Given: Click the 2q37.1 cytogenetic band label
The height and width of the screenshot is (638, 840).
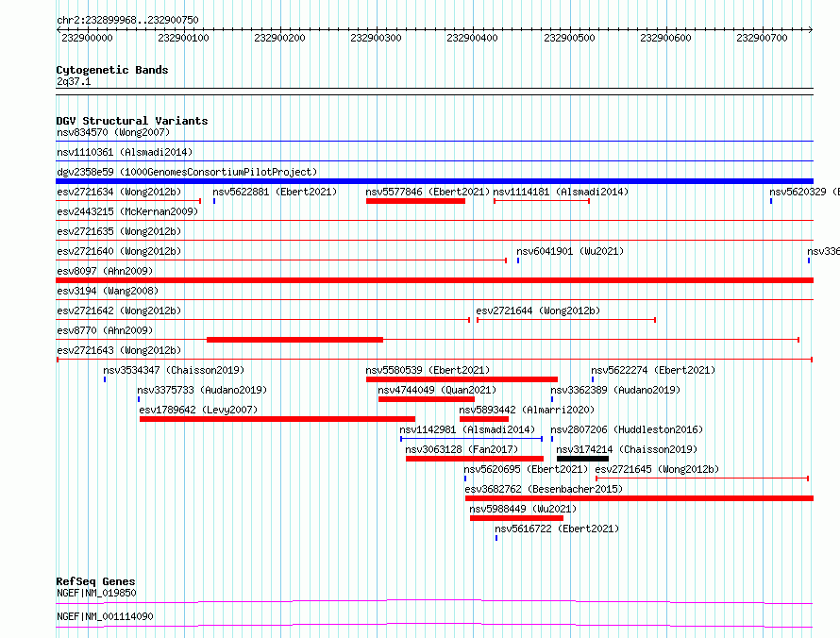Looking at the screenshot, I should click(x=74, y=81).
